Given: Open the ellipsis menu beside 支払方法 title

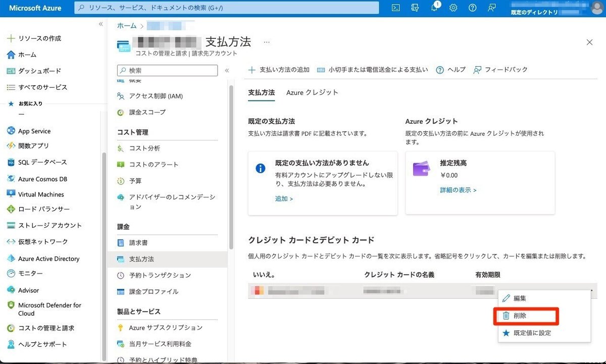Looking at the screenshot, I should pos(267,42).
